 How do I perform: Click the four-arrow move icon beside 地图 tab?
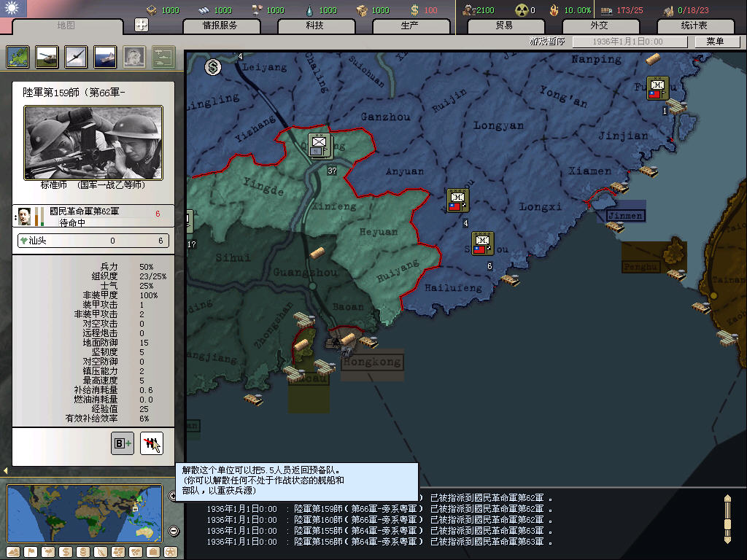(x=142, y=25)
